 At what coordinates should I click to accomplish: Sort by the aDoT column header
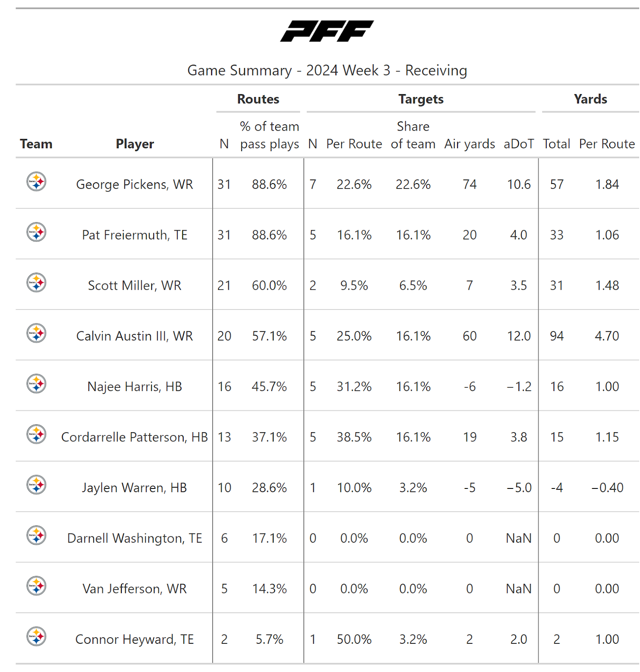[519, 144]
